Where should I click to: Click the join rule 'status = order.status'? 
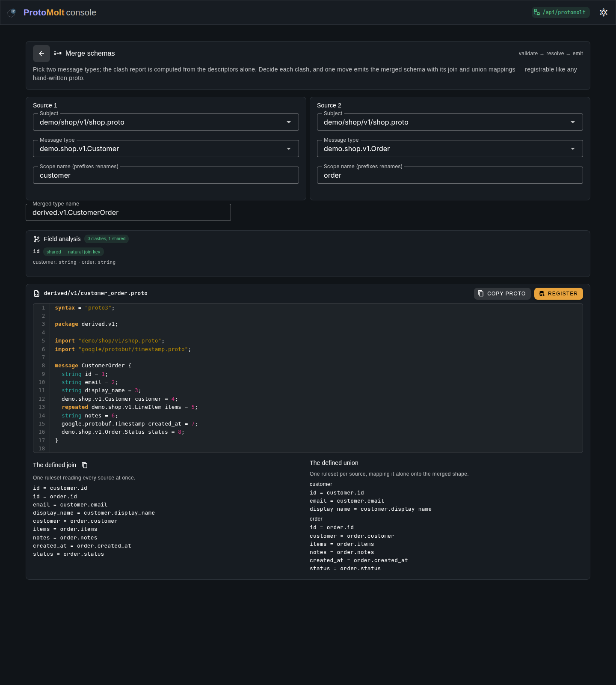pyautogui.click(x=68, y=554)
